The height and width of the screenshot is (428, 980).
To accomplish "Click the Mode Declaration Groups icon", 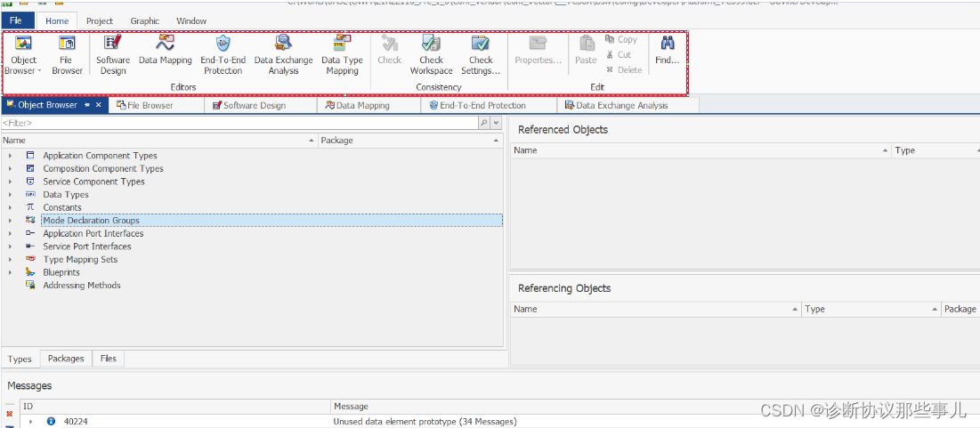I will [30, 220].
